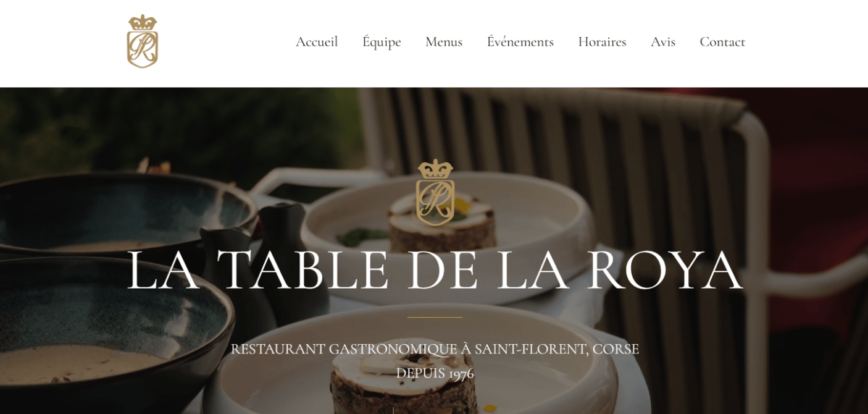Click the thin divider line under the title
Screen dimensions: 868x414
[x=435, y=317]
